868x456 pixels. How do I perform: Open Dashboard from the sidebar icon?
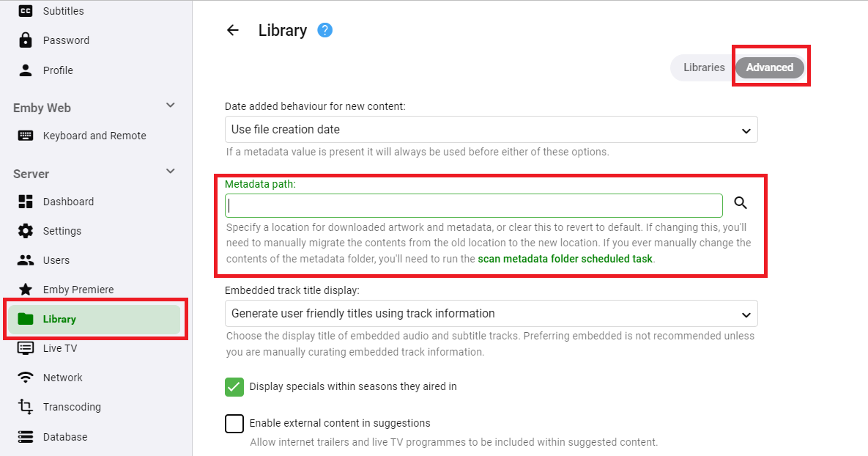tap(26, 202)
